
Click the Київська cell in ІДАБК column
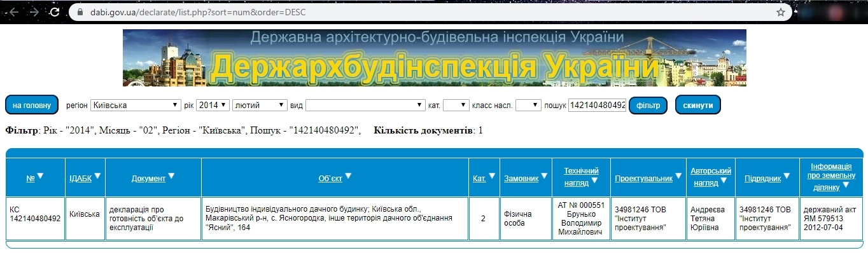click(x=85, y=218)
